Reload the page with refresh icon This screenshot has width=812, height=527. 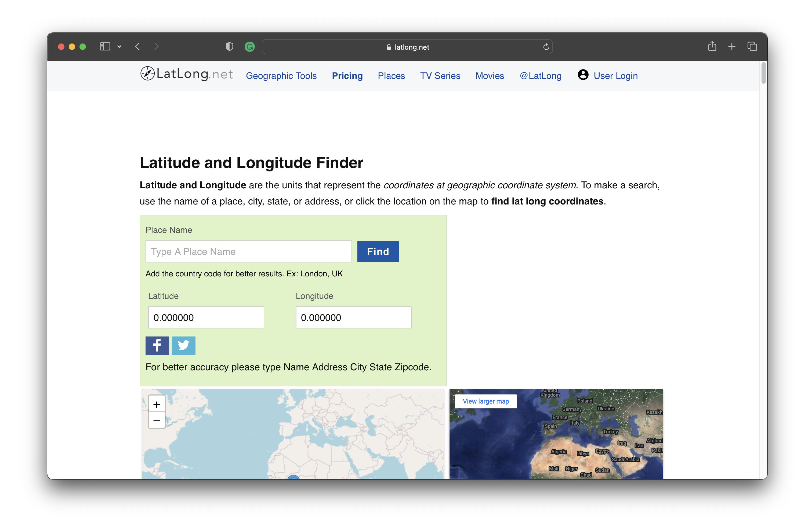546,47
